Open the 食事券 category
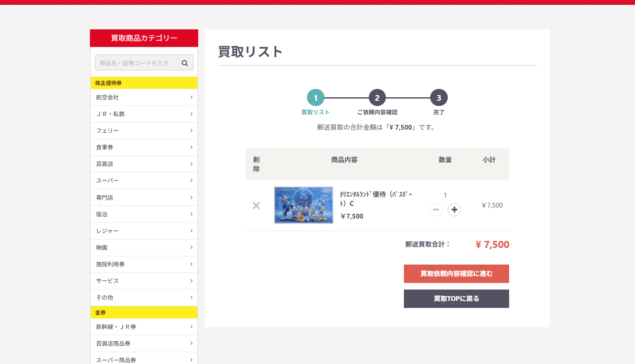635x364 pixels. 144,147
